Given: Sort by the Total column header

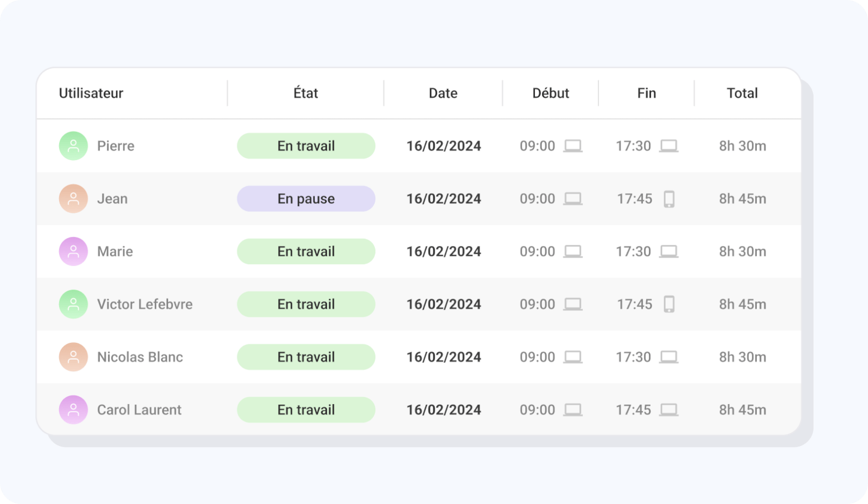Looking at the screenshot, I should [x=742, y=93].
